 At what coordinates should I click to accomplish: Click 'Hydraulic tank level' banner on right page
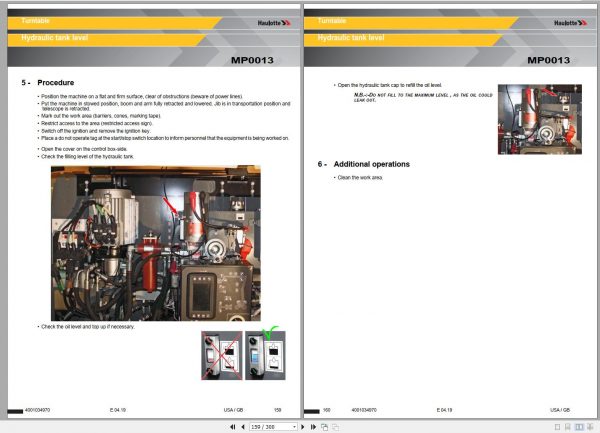point(351,37)
